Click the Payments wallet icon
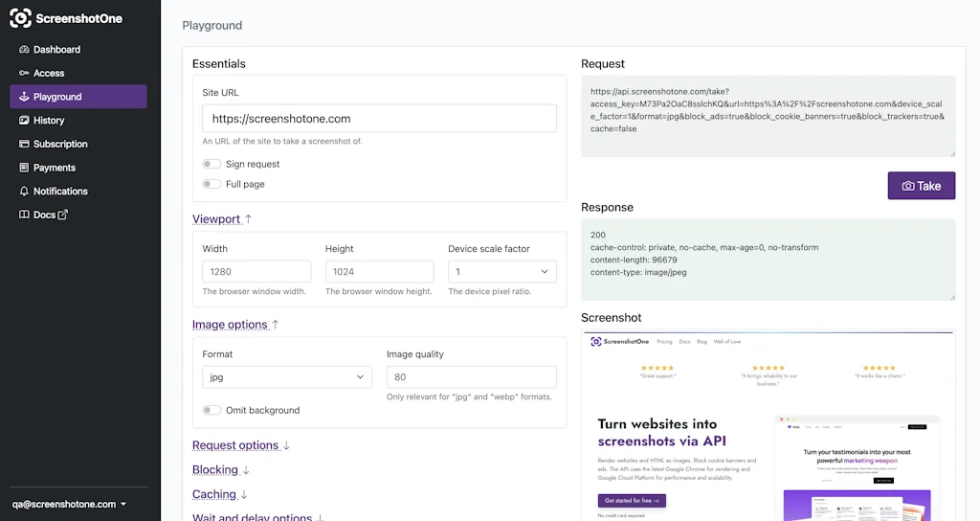Screen dimensions: 980x521 (25, 168)
